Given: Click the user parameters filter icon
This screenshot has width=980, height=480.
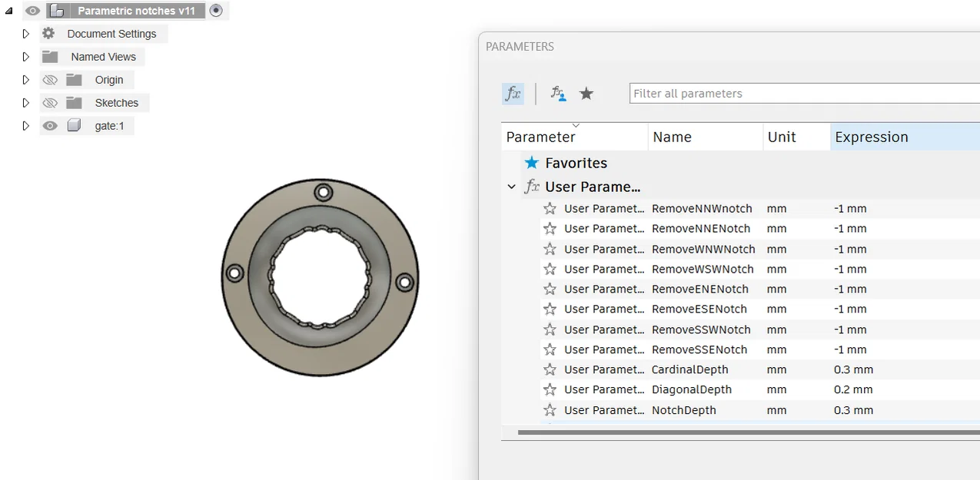Looking at the screenshot, I should [559, 94].
